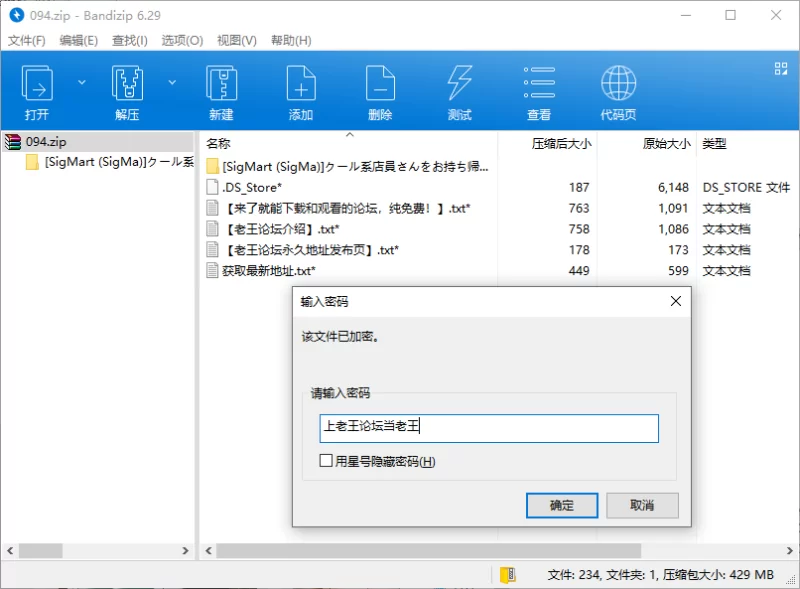Click the file icon of .DS_Store

[x=212, y=187]
